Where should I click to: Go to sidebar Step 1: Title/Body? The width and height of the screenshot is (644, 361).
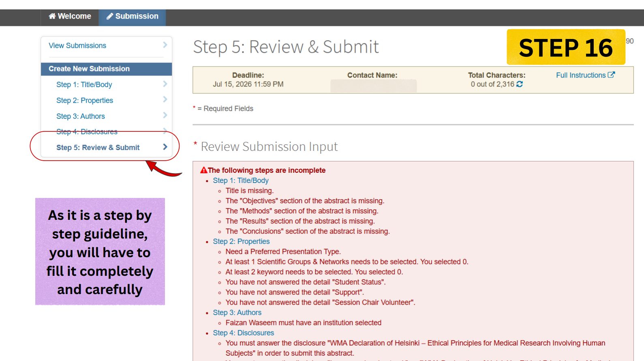click(x=84, y=84)
